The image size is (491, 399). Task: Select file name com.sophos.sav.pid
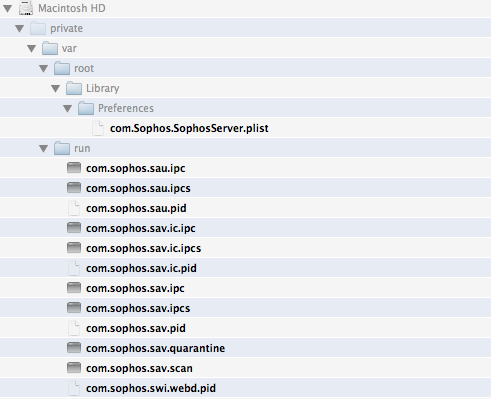(136, 329)
